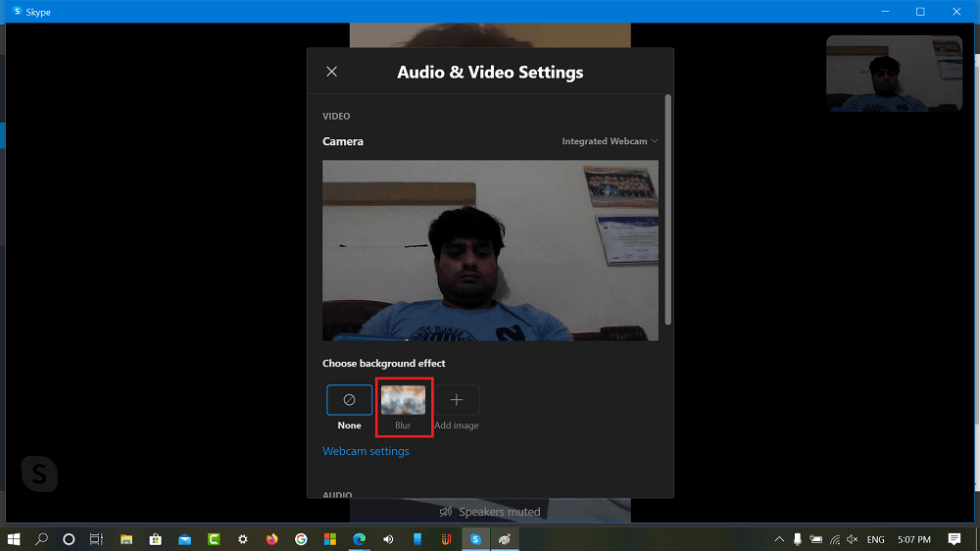The height and width of the screenshot is (551, 980).
Task: Open the Integrated Webcam camera dropdown
Action: click(610, 141)
